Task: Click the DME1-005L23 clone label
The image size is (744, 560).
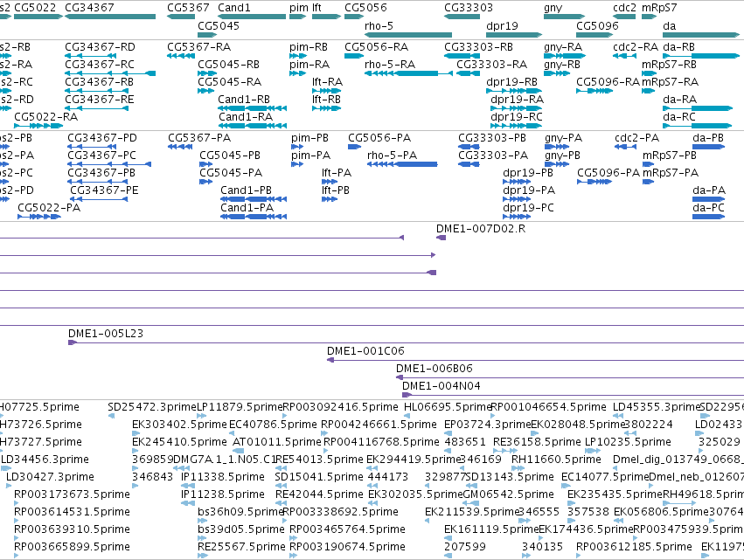Action: pyautogui.click(x=106, y=334)
